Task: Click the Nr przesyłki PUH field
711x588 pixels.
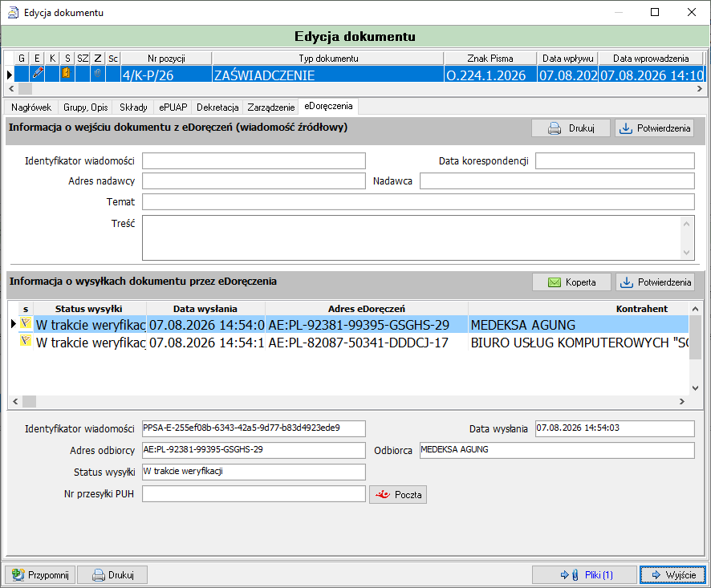Action: point(254,493)
